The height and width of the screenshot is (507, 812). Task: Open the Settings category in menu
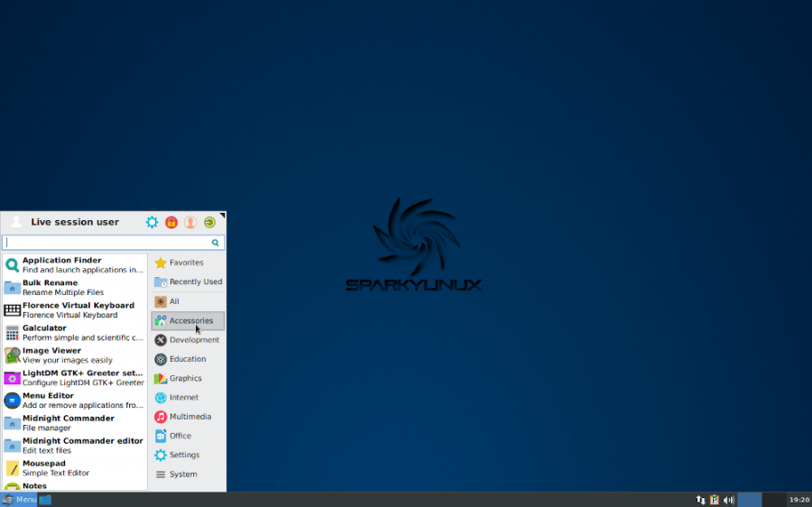[x=188, y=455]
